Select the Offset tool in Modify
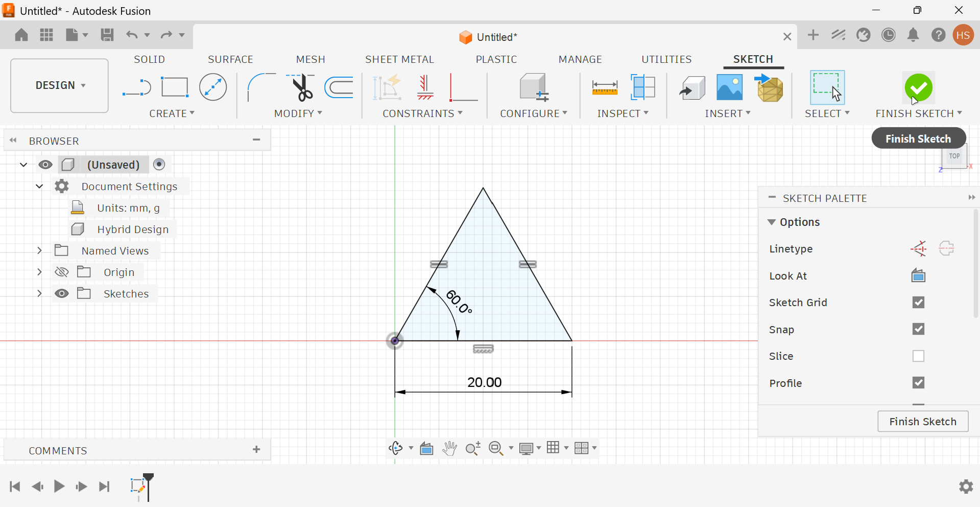This screenshot has height=507, width=980. pyautogui.click(x=339, y=87)
